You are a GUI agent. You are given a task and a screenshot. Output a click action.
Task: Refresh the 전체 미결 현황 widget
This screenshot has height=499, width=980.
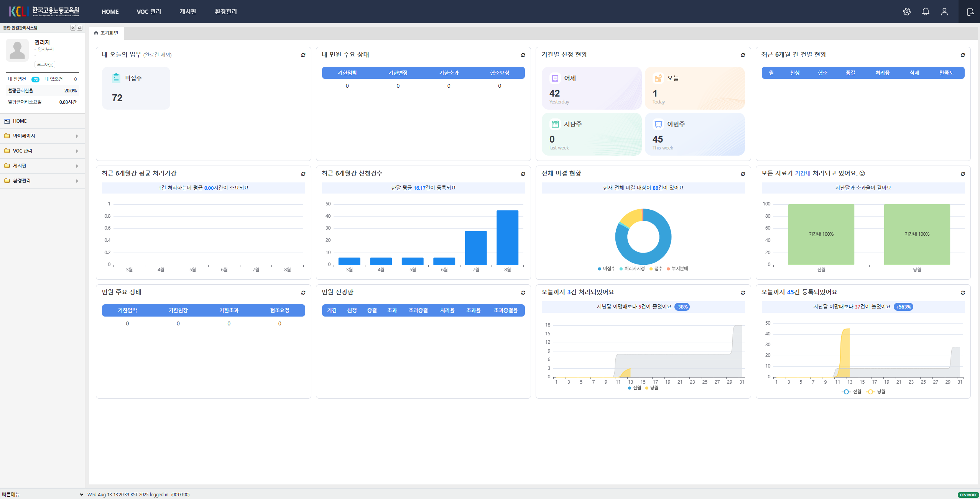point(743,174)
